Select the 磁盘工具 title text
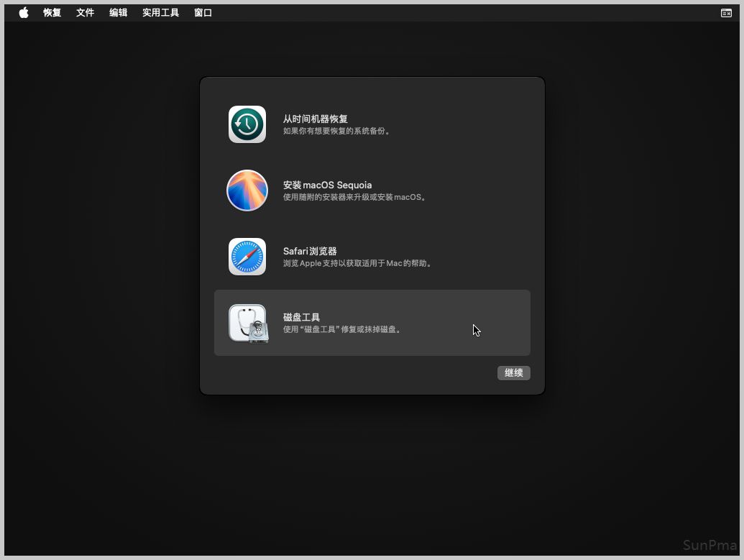 pos(302,317)
